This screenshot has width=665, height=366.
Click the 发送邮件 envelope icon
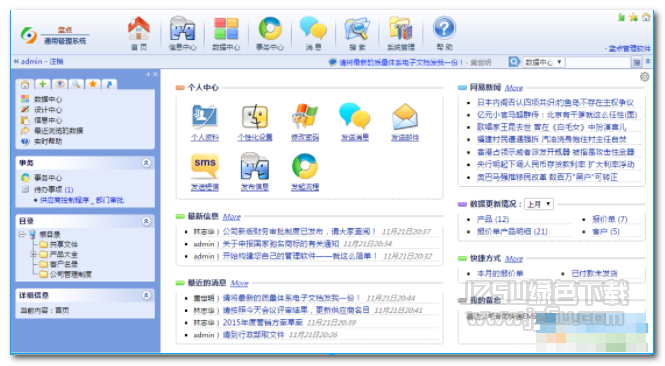pyautogui.click(x=405, y=117)
